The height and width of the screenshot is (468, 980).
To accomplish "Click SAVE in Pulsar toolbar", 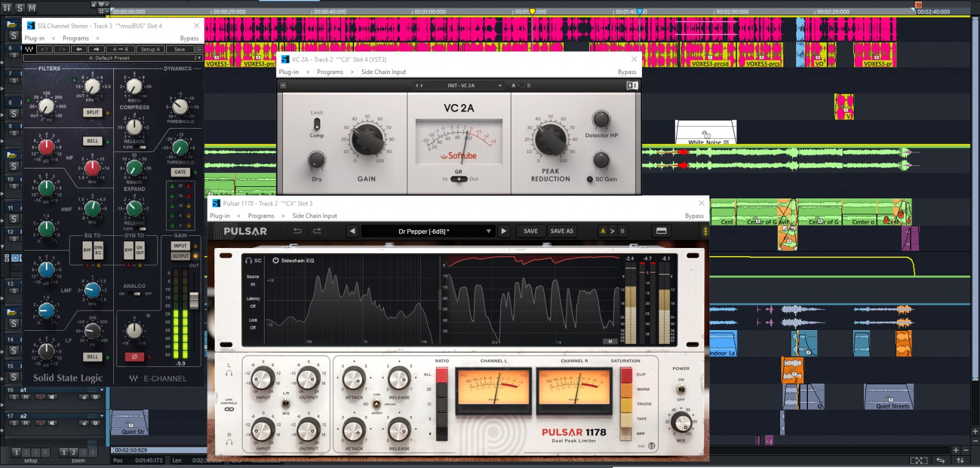I will [x=530, y=231].
